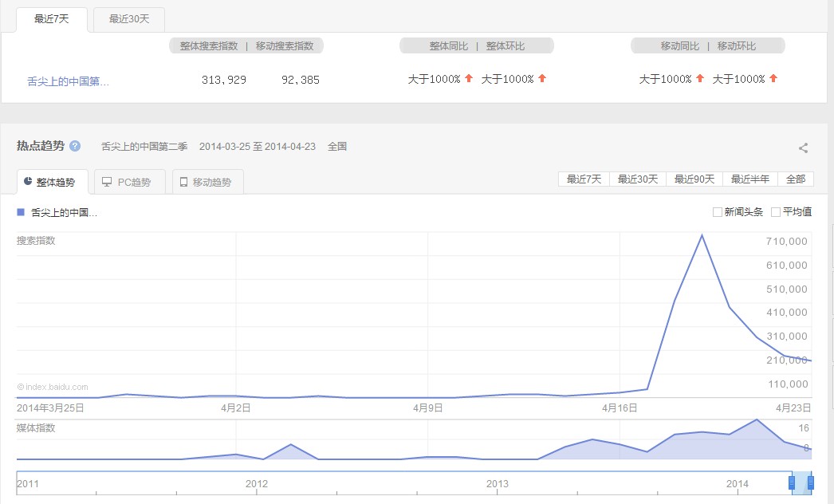Click the help question mark icon beside 热点趋势

tap(75, 146)
